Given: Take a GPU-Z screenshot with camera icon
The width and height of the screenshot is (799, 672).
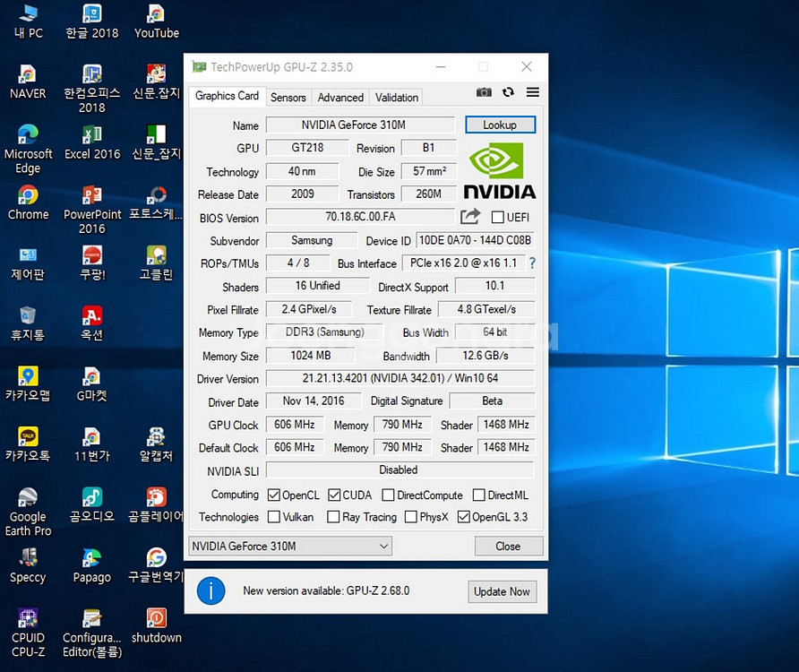Looking at the screenshot, I should (x=484, y=92).
